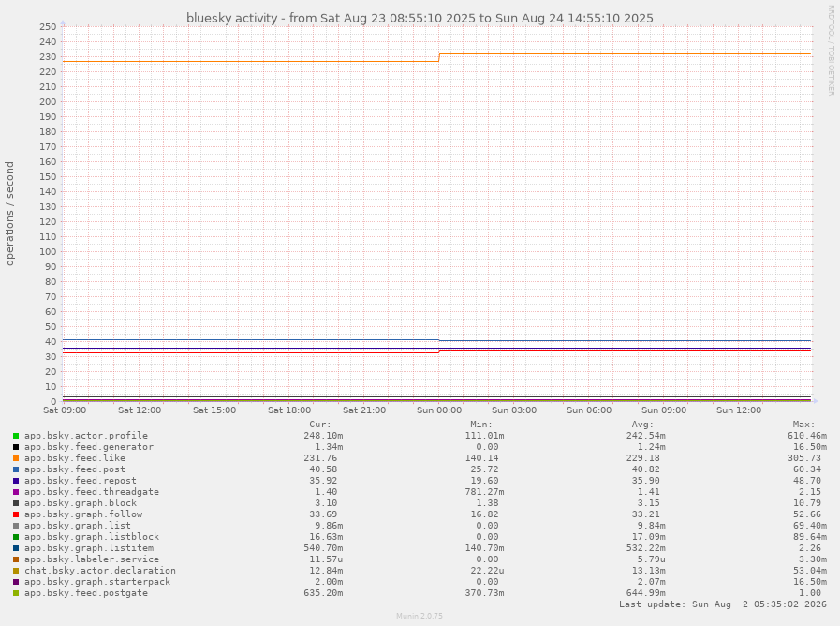Click the chat.bsky.actor.declaration legend label
The image size is (840, 626).
100,571
